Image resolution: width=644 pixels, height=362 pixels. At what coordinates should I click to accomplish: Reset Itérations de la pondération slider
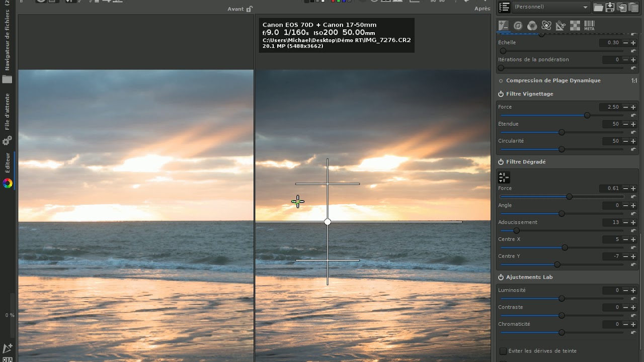[x=633, y=68]
